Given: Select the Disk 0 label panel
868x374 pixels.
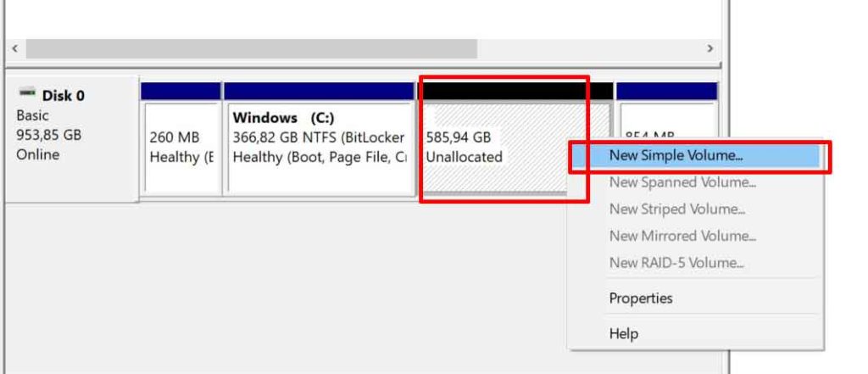Looking at the screenshot, I should (72, 138).
